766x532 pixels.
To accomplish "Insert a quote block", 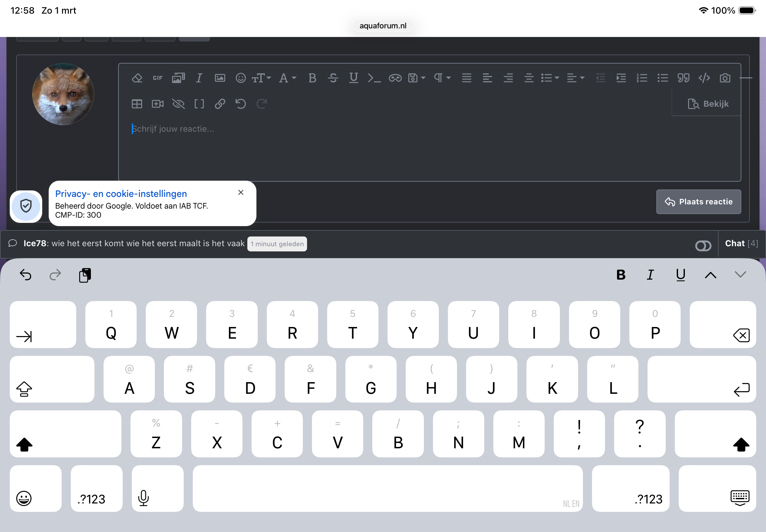I will point(683,78).
